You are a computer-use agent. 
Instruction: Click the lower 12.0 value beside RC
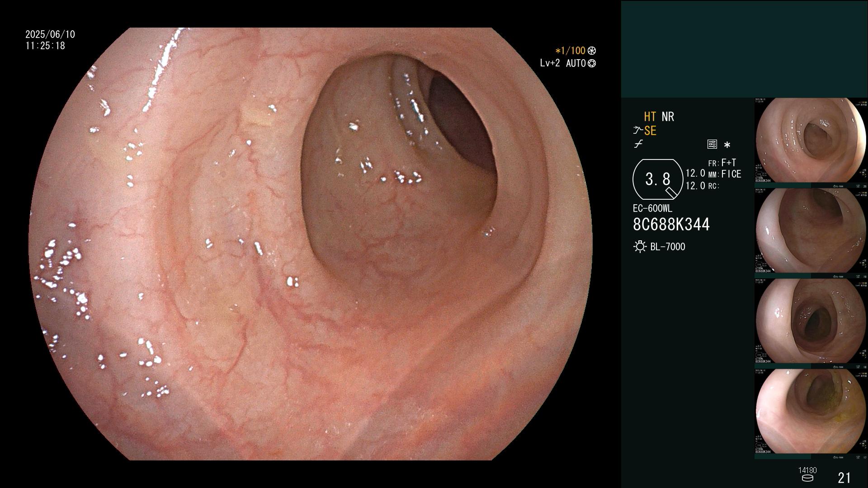695,186
